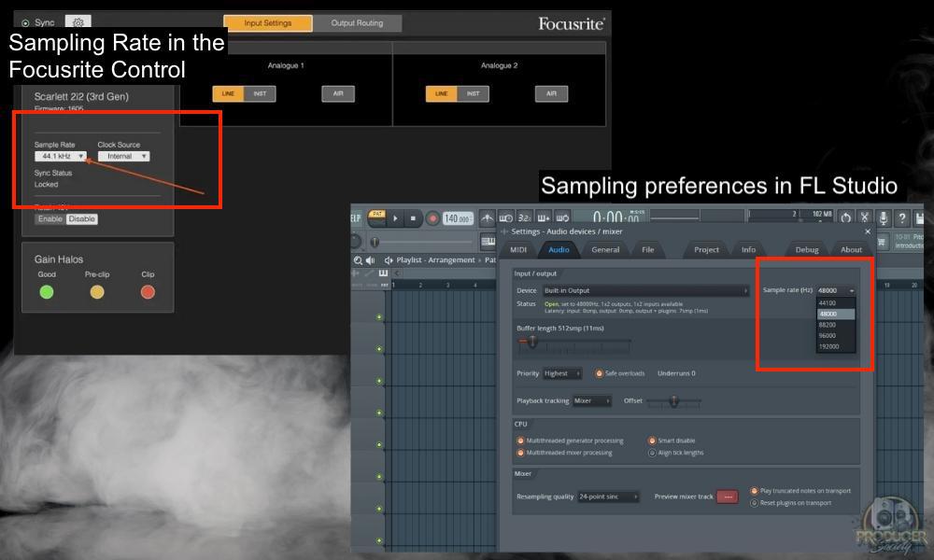
Task: Click the yellow Pre-clip gain halo color
Action: click(x=97, y=292)
